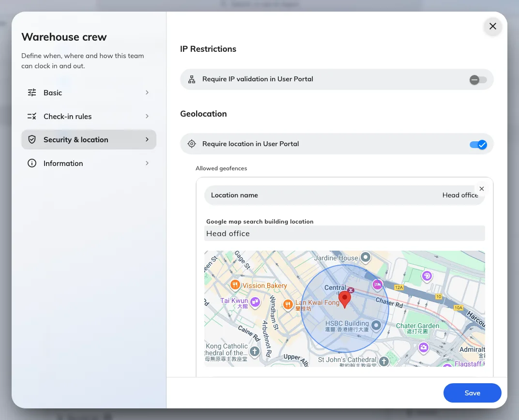Disable Require location in User Portal toggle
The height and width of the screenshot is (420, 519).
(478, 145)
